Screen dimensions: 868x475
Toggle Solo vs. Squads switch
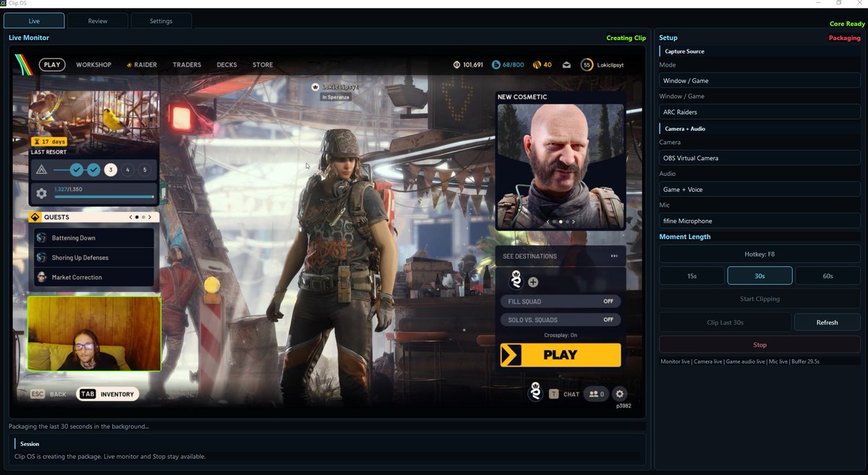pos(561,319)
